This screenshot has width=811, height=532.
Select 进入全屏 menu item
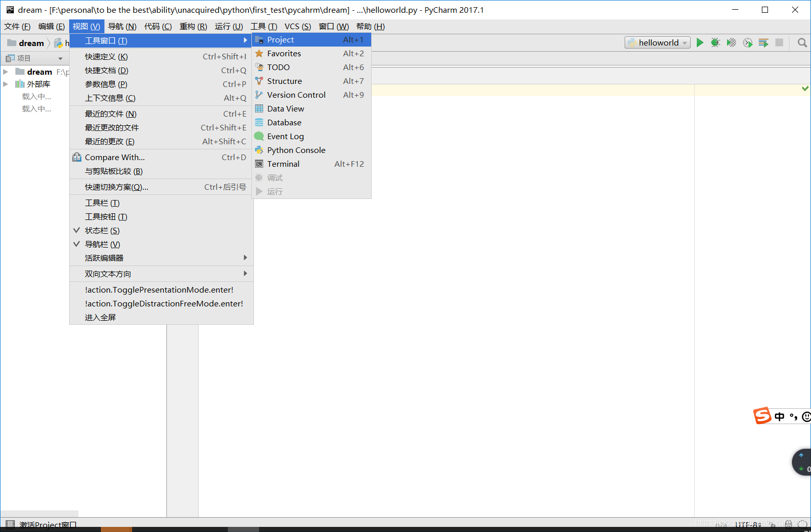click(161, 318)
